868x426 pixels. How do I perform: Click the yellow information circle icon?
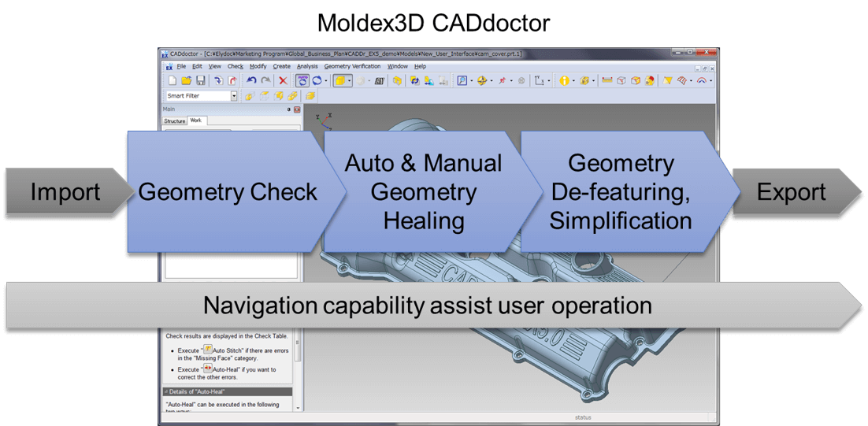click(x=564, y=80)
